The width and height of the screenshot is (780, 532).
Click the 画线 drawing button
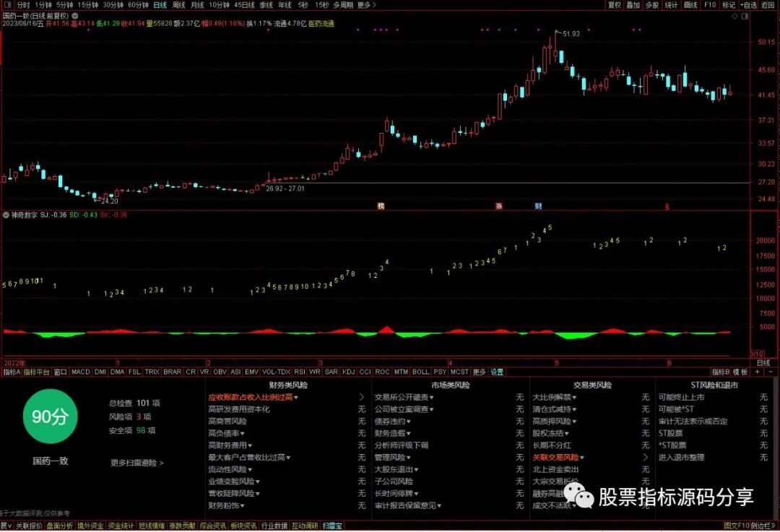point(690,5)
